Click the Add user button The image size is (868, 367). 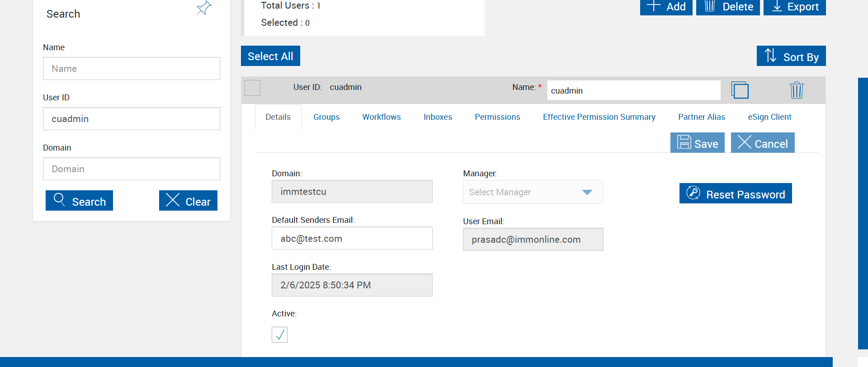(666, 7)
